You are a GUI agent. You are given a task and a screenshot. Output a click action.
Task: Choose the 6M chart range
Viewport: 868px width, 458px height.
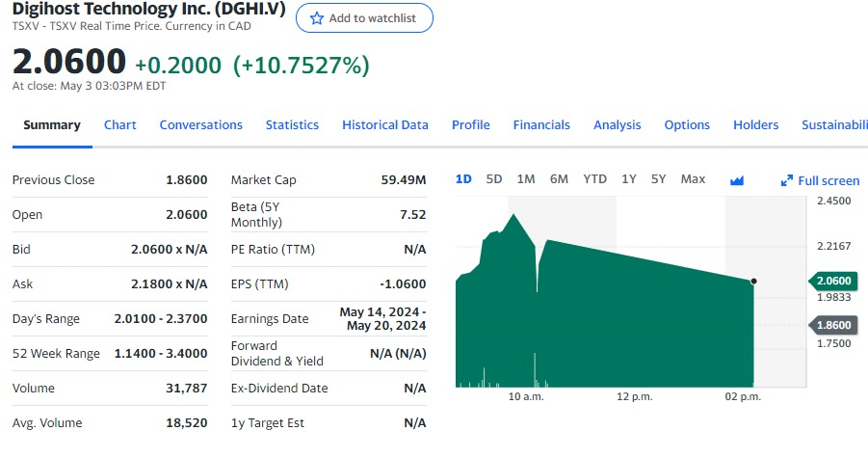tap(559, 179)
